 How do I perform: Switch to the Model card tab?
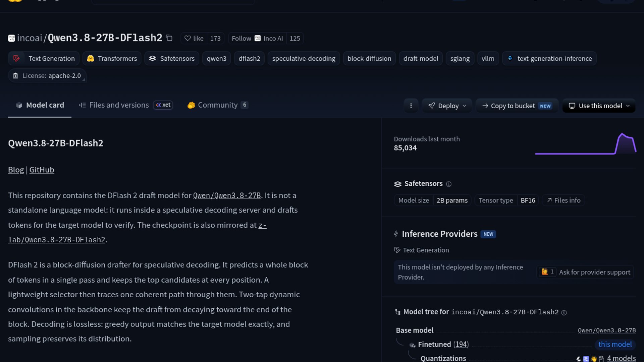(x=40, y=105)
